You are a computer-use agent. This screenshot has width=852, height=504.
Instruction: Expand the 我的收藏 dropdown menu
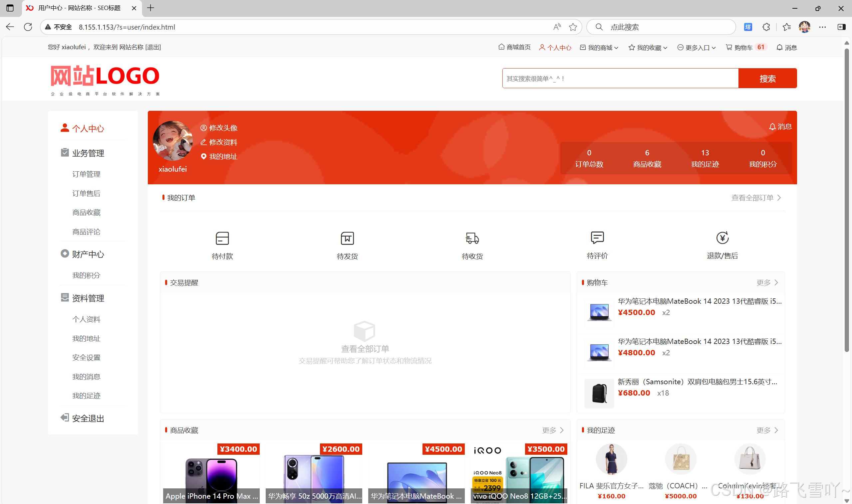(x=648, y=48)
